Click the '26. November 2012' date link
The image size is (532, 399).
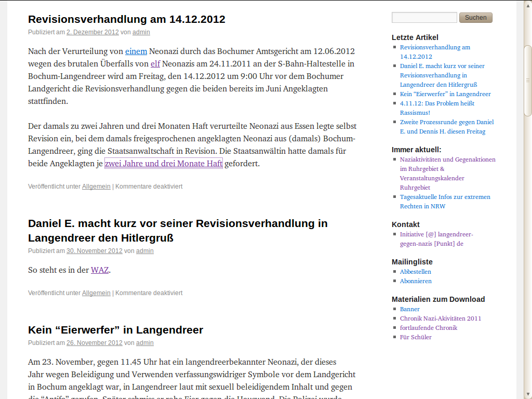pos(94,343)
